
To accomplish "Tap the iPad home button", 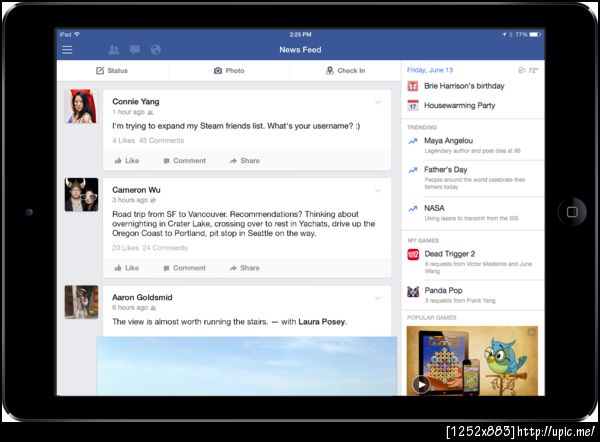I will coord(572,212).
